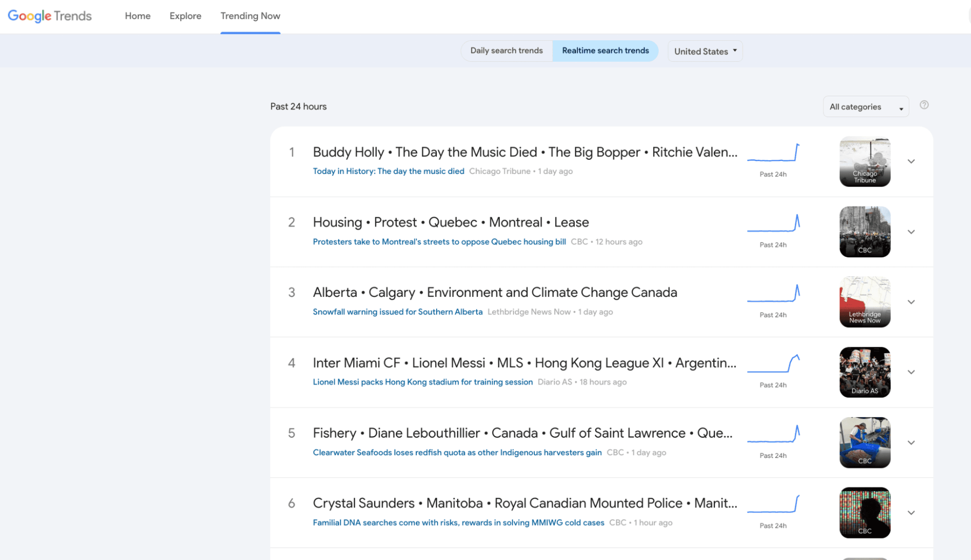Open the Diario AS article thumbnail
The image size is (971, 560).
pos(865,373)
